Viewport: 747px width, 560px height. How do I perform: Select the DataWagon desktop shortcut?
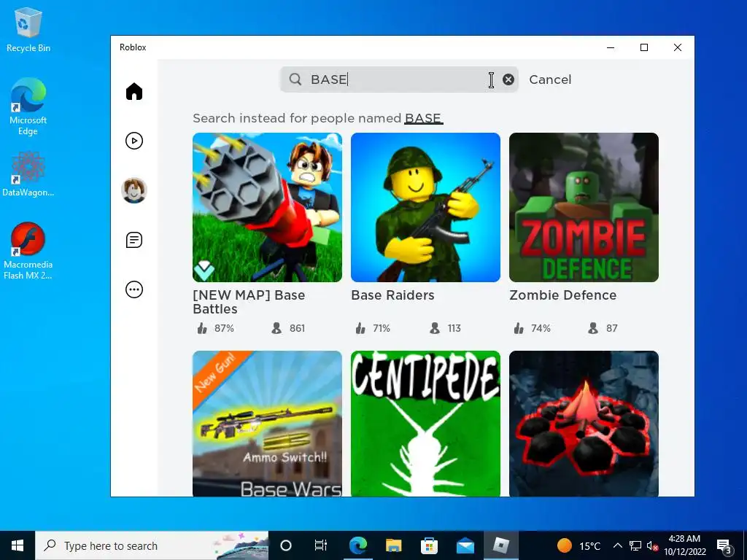[x=28, y=174]
